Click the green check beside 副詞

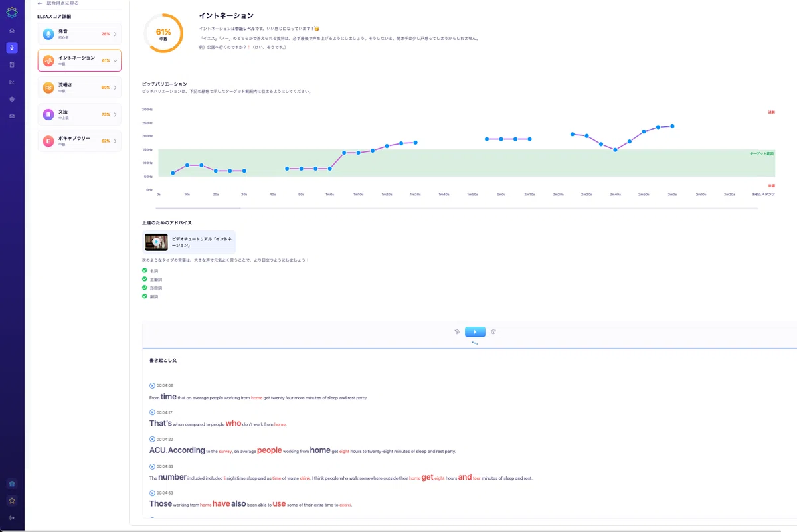click(145, 296)
